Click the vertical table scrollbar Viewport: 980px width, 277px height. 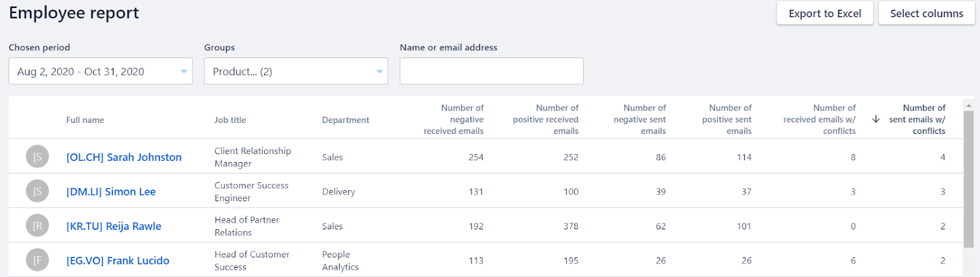pos(968,180)
